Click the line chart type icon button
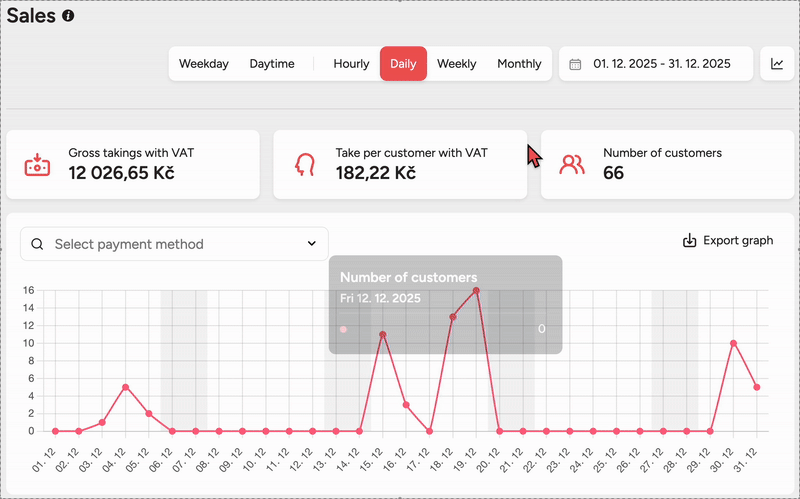This screenshot has width=800, height=499. pos(777,64)
